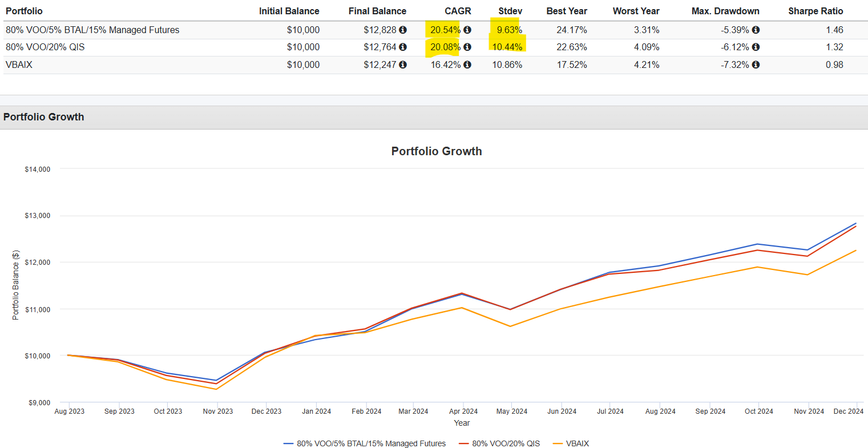Click info icon beside CAGR 20.54%

(467, 30)
